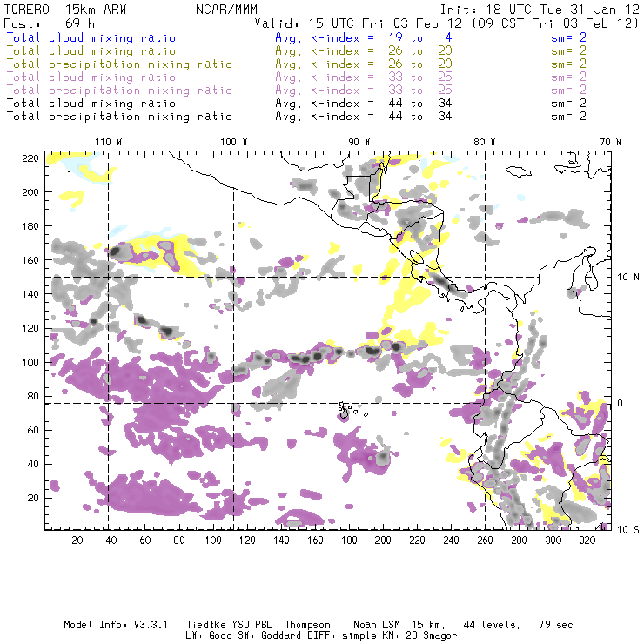Select '120' on the vertical axis
Screen dimensions: 644x644
coord(30,328)
